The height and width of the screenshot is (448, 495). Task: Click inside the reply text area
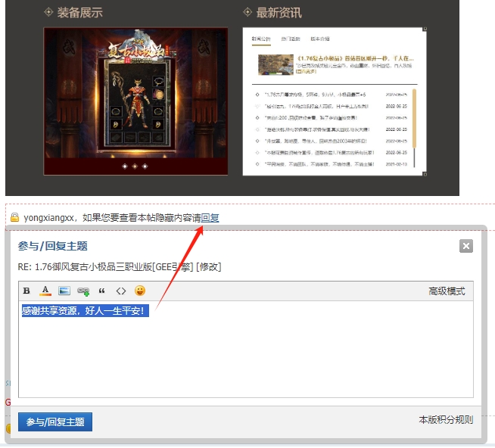pyautogui.click(x=246, y=349)
